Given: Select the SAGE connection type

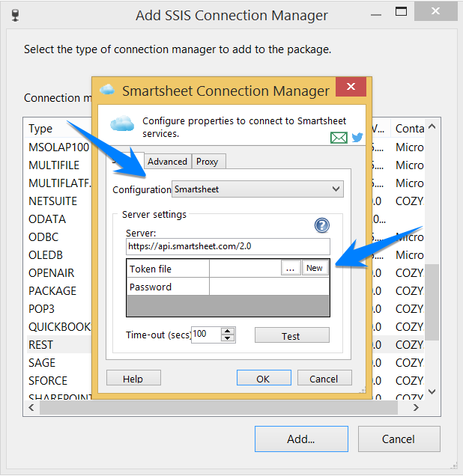Looking at the screenshot, I should [42, 363].
